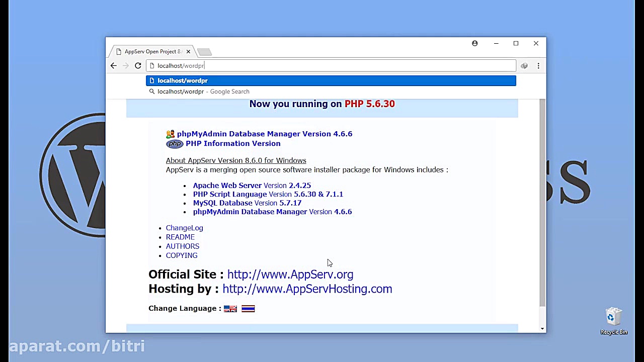Click the extension icon beside address bar

coord(524,65)
